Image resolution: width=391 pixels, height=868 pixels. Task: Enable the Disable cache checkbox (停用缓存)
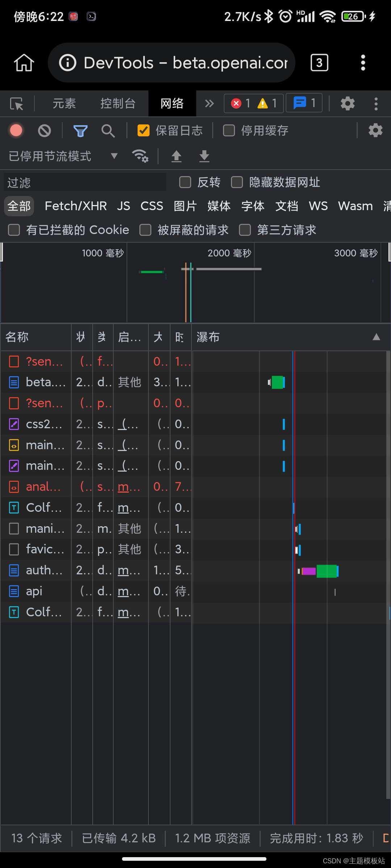[229, 131]
